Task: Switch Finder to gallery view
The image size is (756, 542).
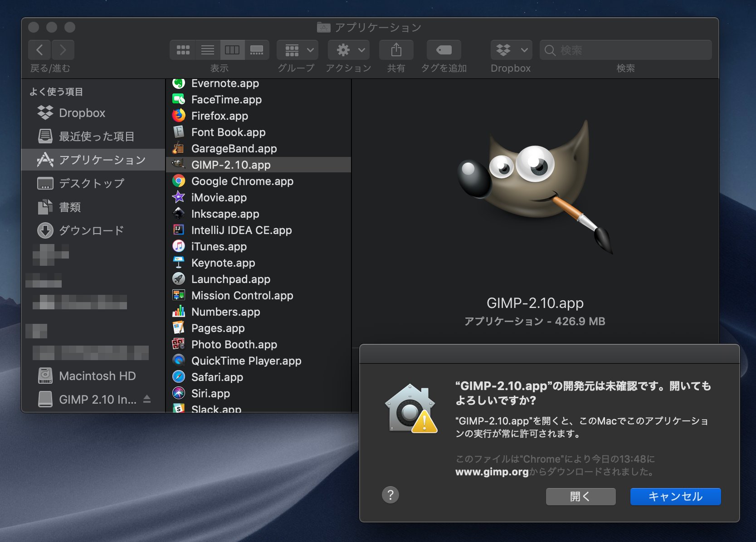Action: point(257,50)
